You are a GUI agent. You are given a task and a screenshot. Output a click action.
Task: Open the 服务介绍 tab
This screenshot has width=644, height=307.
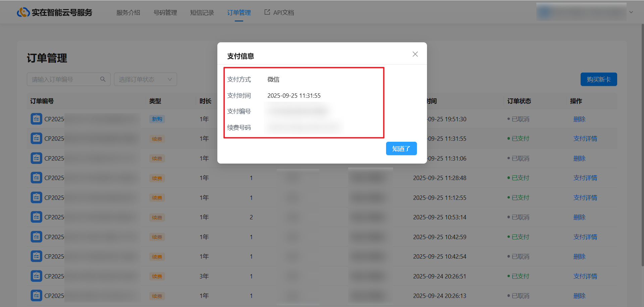click(128, 12)
